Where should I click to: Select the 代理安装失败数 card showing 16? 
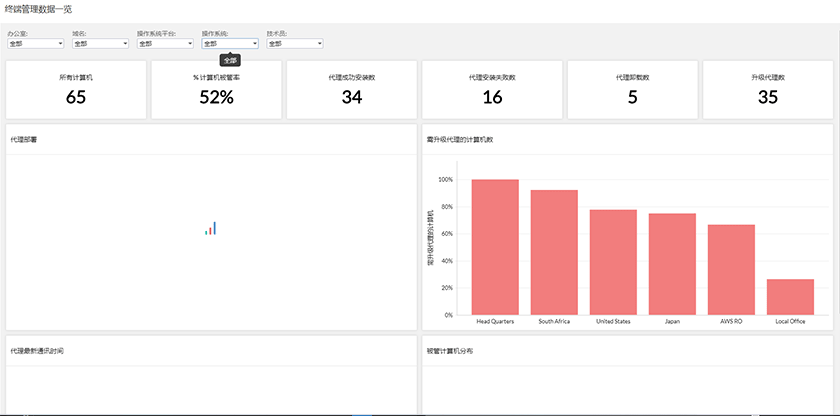tap(492, 90)
